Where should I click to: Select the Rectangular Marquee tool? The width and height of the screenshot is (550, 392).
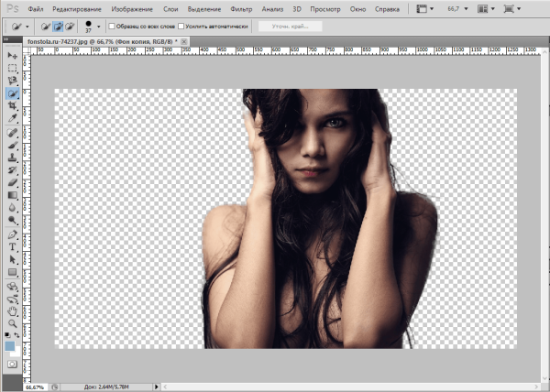[x=13, y=69]
